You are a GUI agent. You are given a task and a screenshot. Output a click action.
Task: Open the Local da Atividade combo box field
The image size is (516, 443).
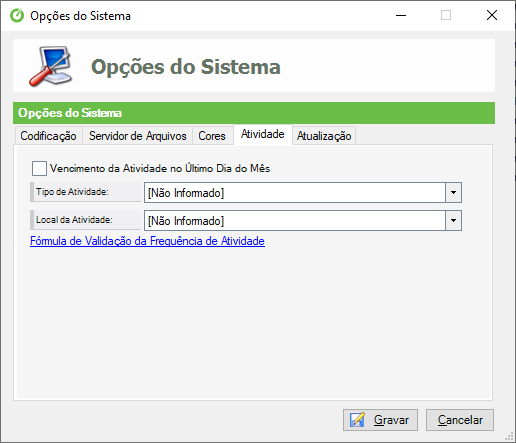pyautogui.click(x=303, y=220)
